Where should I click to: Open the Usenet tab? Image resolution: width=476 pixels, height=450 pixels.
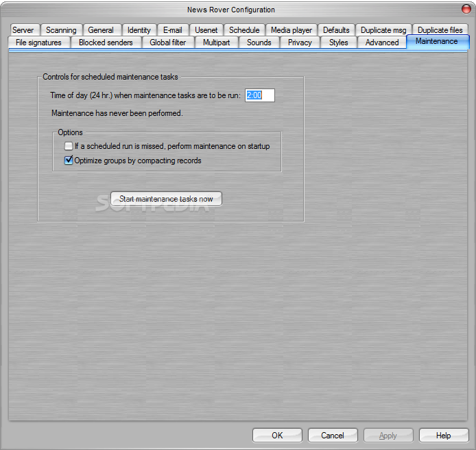click(x=206, y=30)
